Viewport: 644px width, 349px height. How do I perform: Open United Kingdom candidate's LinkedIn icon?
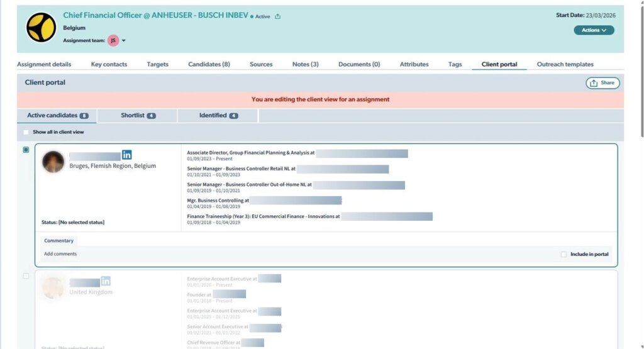(106, 281)
